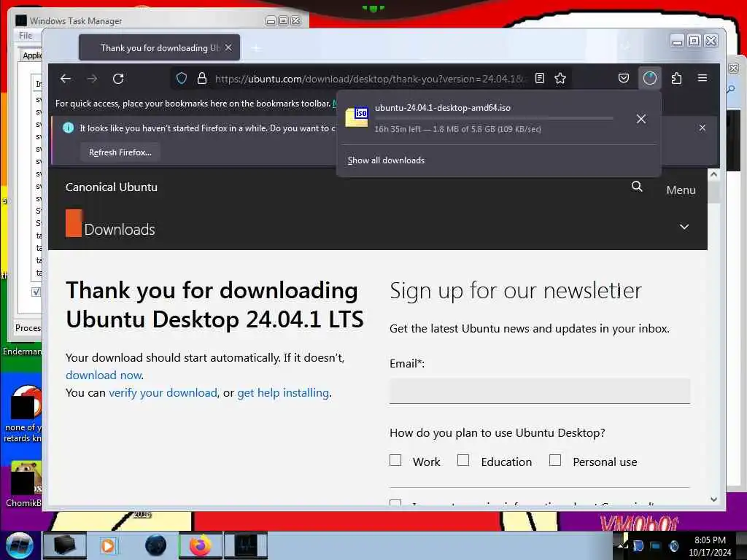This screenshot has height=560, width=747.
Task: Click the ubuntu-24.04.1-desktop-amd64.iso filename
Action: coord(443,108)
